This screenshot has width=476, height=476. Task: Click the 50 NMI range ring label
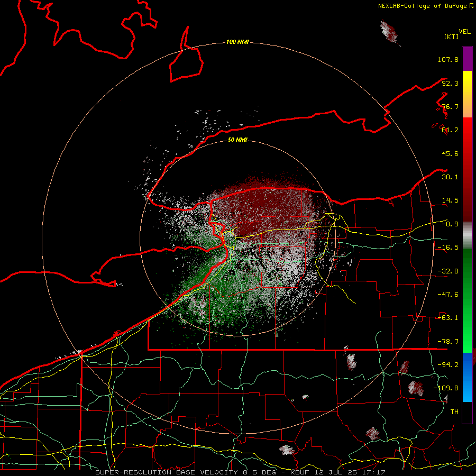pyautogui.click(x=237, y=140)
